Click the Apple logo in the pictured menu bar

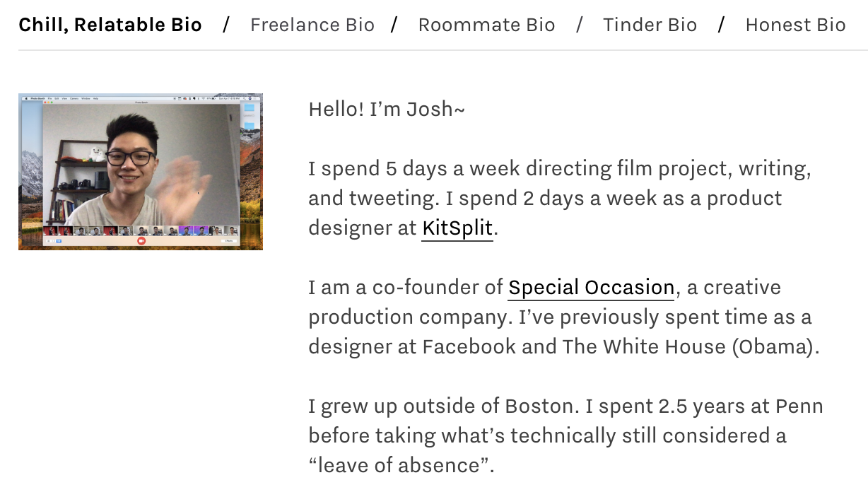click(x=26, y=98)
